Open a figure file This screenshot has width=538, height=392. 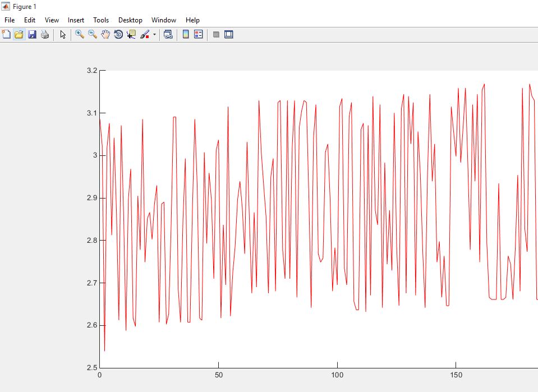19,34
